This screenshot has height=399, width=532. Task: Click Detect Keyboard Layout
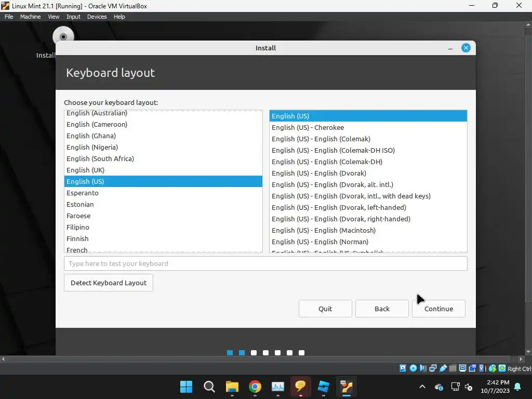coord(108,283)
